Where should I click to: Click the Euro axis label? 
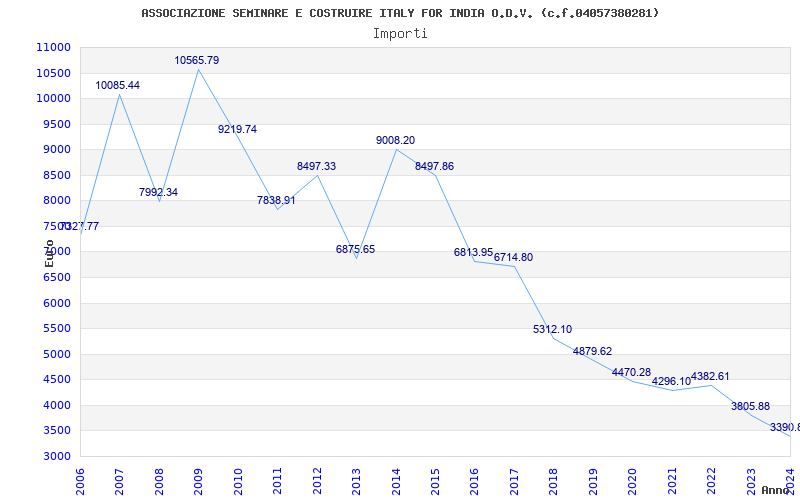pyautogui.click(x=49, y=254)
